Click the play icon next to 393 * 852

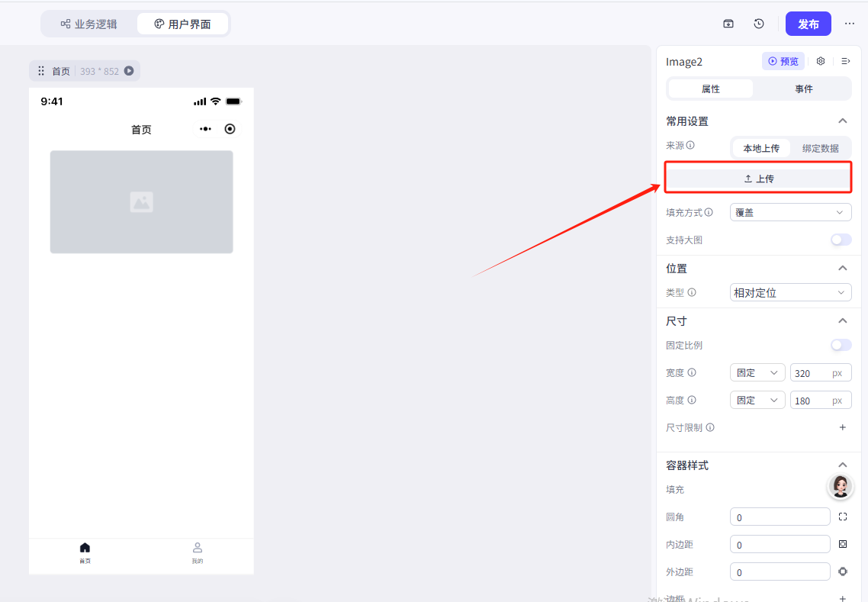(129, 71)
